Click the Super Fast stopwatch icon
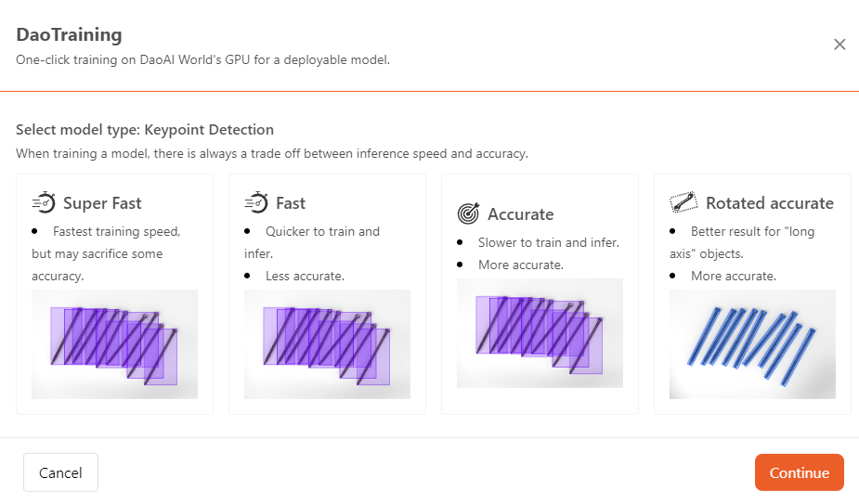The height and width of the screenshot is (504, 859). [44, 202]
